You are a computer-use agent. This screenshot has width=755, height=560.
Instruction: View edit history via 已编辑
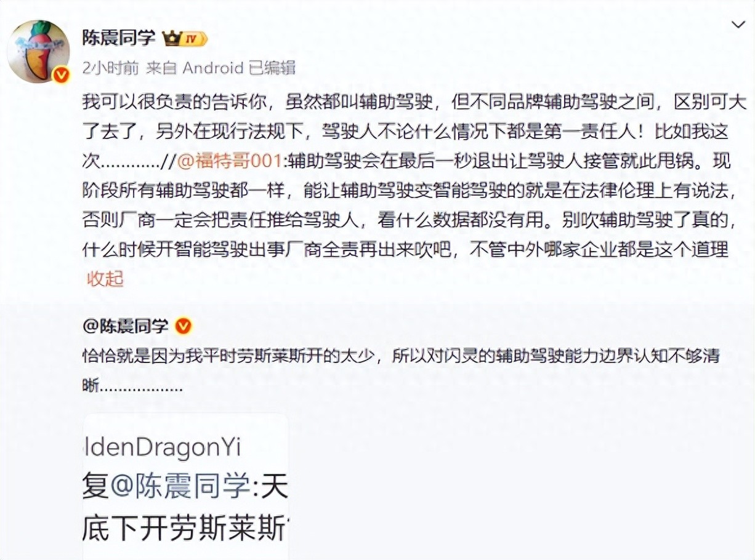[x=272, y=68]
